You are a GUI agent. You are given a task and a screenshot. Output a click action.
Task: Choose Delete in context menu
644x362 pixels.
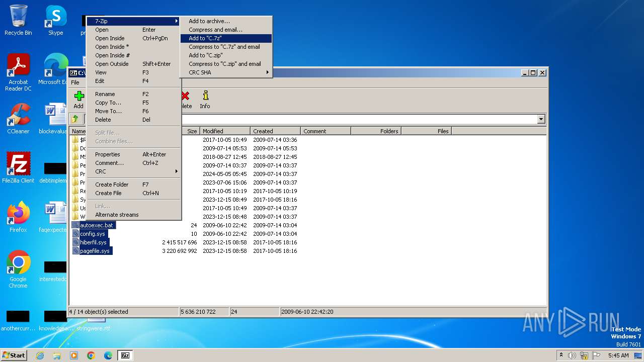point(134,120)
